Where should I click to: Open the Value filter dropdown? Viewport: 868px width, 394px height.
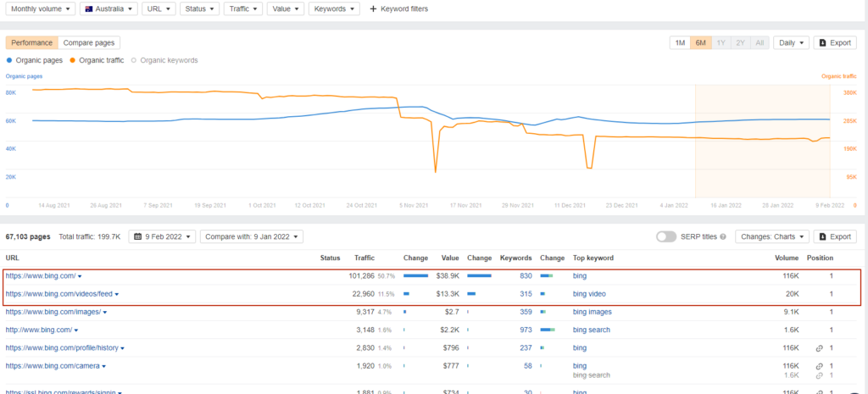pyautogui.click(x=285, y=8)
